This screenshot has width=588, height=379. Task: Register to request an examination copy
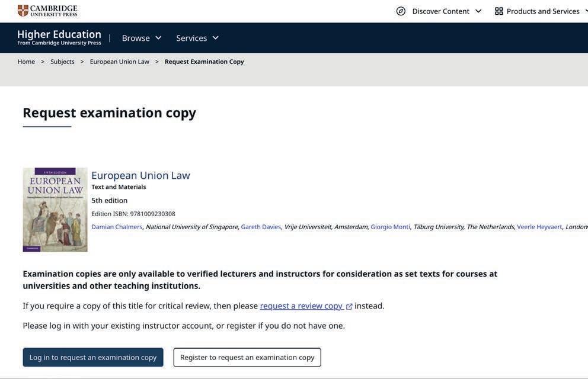pyautogui.click(x=247, y=357)
